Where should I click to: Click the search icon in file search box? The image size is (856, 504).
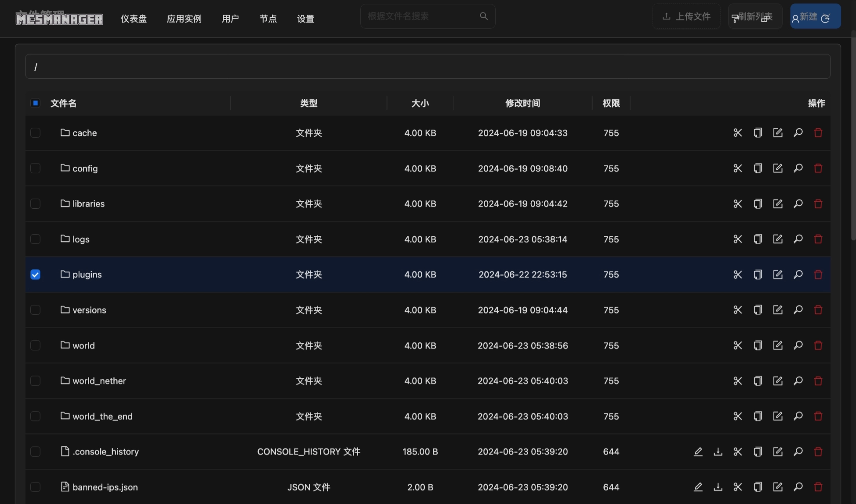click(483, 16)
